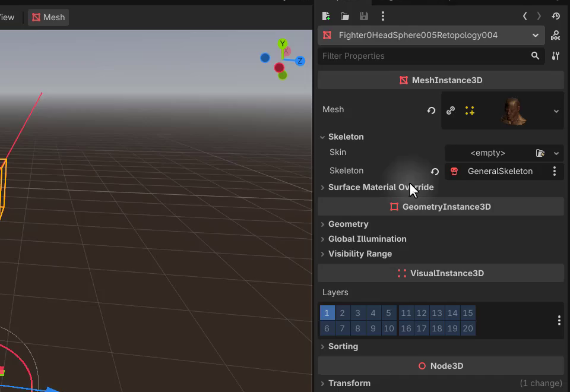The height and width of the screenshot is (392, 570).
Task: Enable visual layer 3
Action: pyautogui.click(x=357, y=313)
